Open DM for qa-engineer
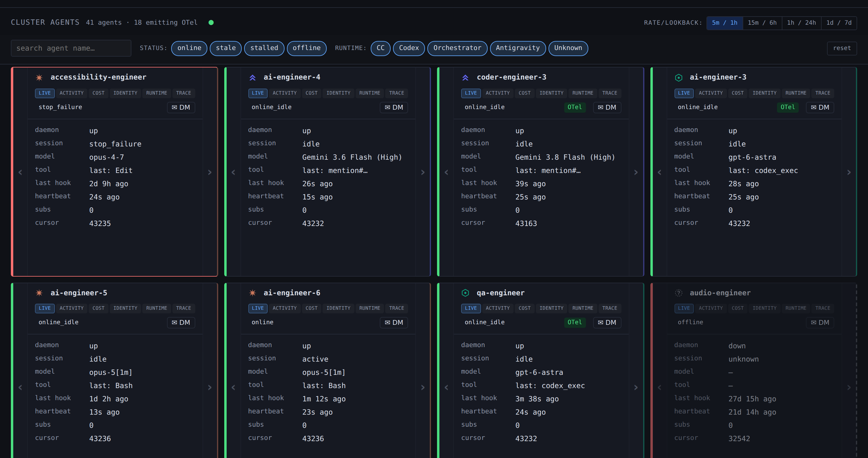The width and height of the screenshot is (868, 458). pyautogui.click(x=607, y=323)
